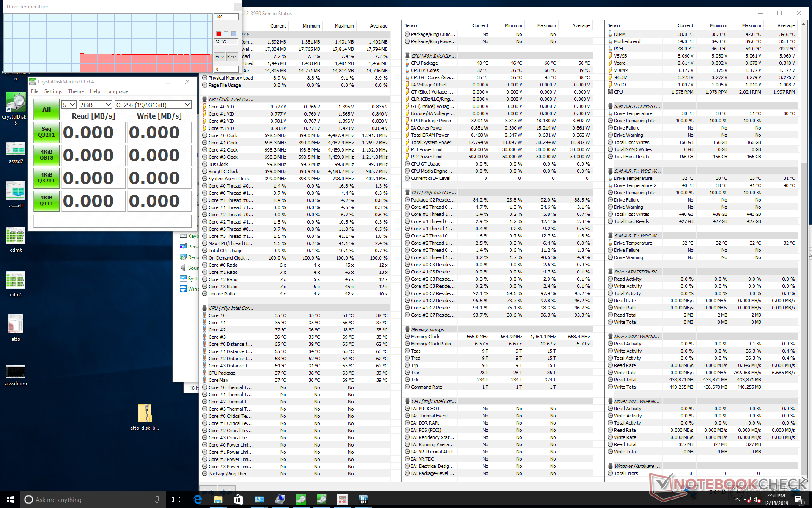Select the asssdcom desktop file
Viewport: 812px width, 508px height.
click(16, 375)
